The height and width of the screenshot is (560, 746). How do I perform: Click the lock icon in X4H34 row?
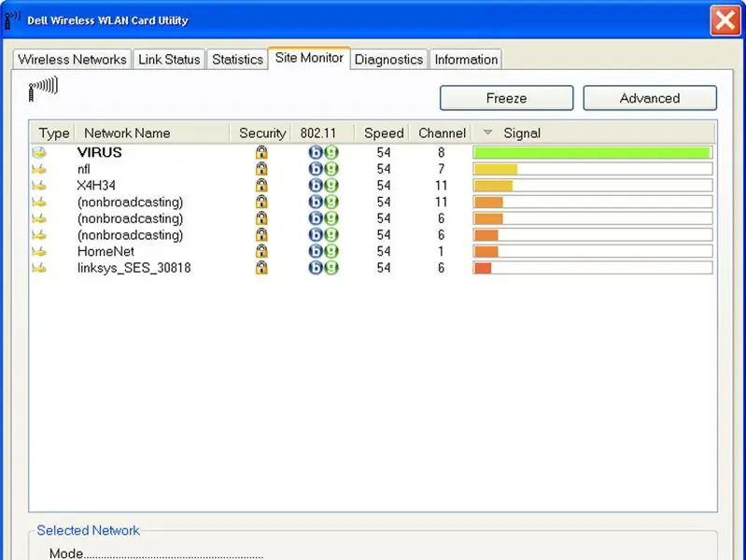click(261, 186)
